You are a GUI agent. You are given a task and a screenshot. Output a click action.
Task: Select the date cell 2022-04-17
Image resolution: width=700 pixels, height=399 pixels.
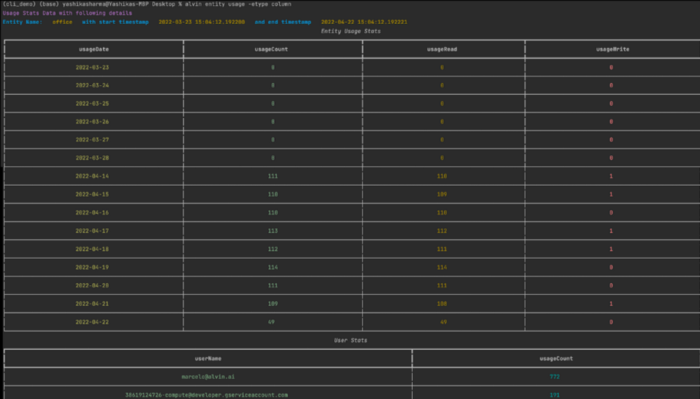click(92, 231)
